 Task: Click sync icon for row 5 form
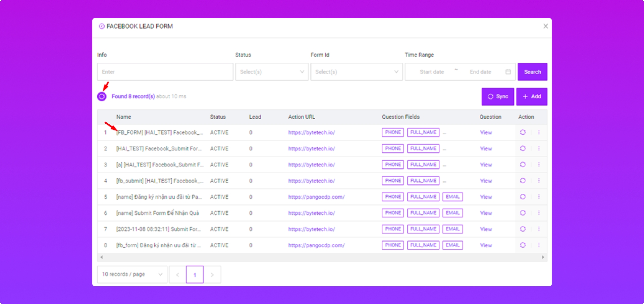coord(523,197)
